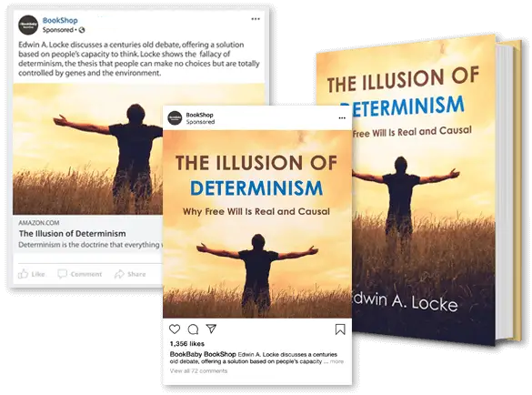This screenshot has height=395, width=532.
Task: Open the BookShop name on Instagram post
Action: coord(199,115)
